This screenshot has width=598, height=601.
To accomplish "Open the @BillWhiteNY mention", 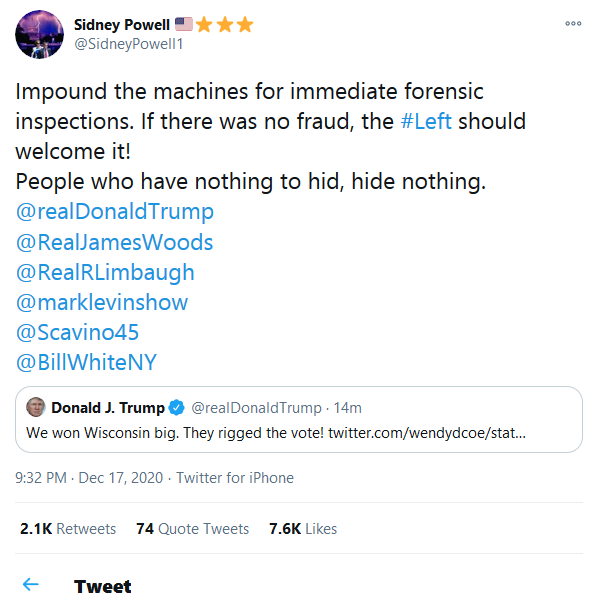I will pos(86,362).
